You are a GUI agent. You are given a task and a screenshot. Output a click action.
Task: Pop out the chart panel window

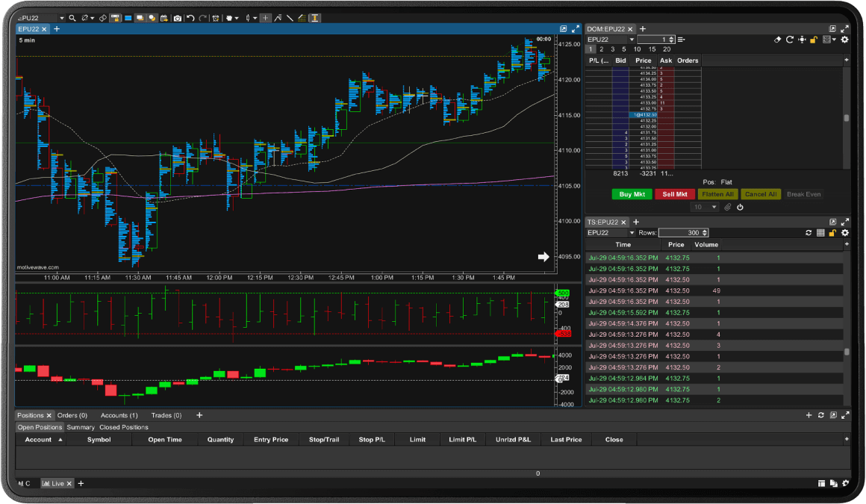click(564, 28)
